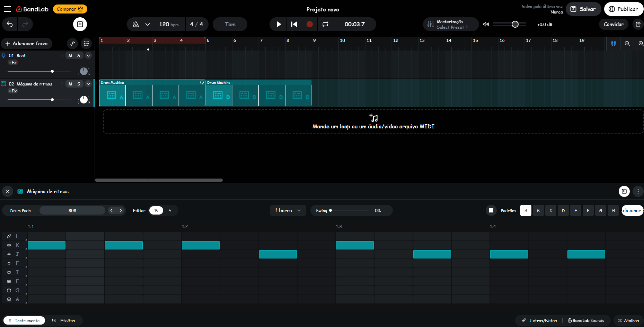
Task: Switch to the Efeitos tab
Action: tap(64, 320)
